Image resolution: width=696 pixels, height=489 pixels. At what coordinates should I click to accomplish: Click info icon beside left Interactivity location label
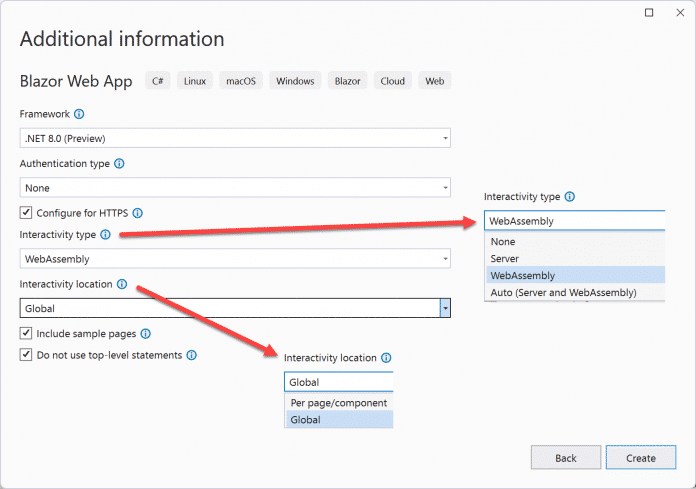(x=122, y=284)
